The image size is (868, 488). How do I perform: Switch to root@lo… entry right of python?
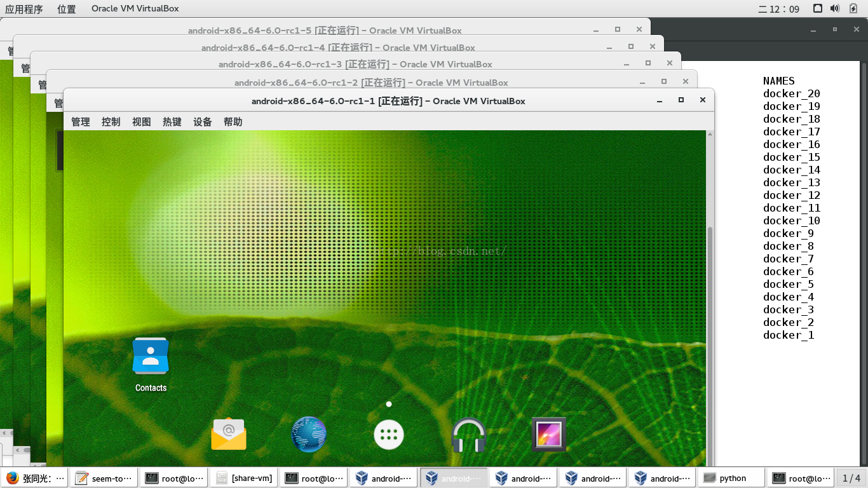pyautogui.click(x=802, y=478)
